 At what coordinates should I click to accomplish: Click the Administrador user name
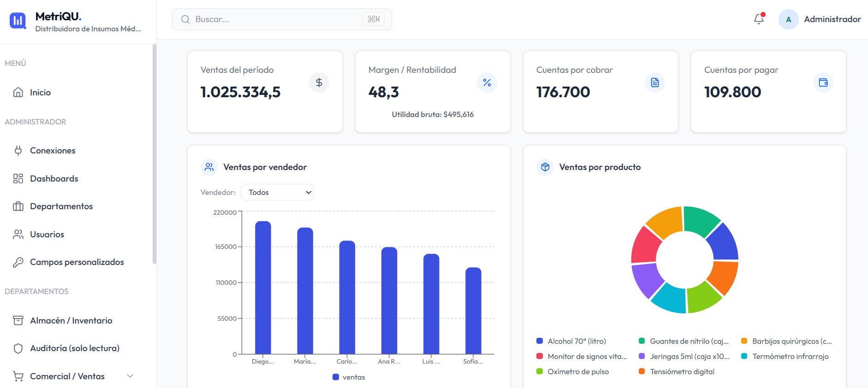(x=832, y=19)
